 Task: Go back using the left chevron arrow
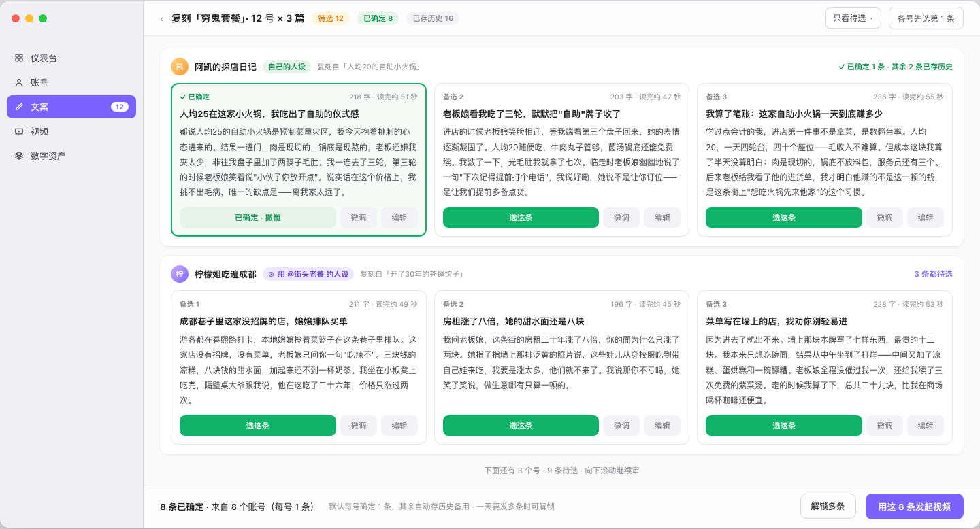161,19
